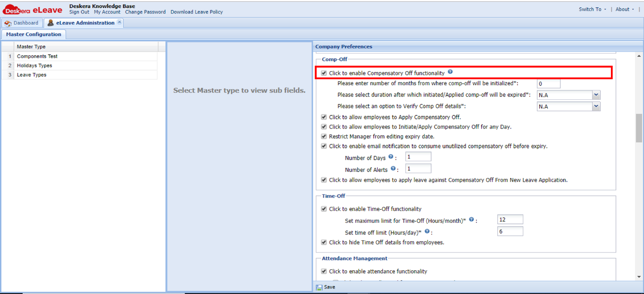The height and width of the screenshot is (294, 644).
Task: Open the Verify Comp Off details dropdown
Action: (x=596, y=106)
